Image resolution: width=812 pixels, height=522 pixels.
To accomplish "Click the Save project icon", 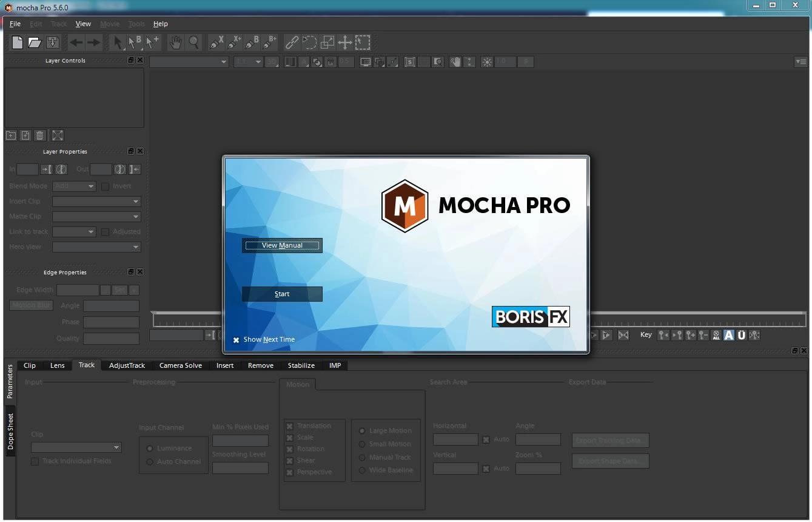I will 52,42.
